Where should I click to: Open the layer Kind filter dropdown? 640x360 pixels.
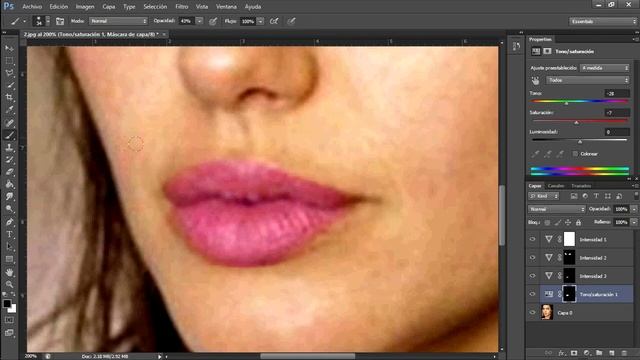pos(544,196)
